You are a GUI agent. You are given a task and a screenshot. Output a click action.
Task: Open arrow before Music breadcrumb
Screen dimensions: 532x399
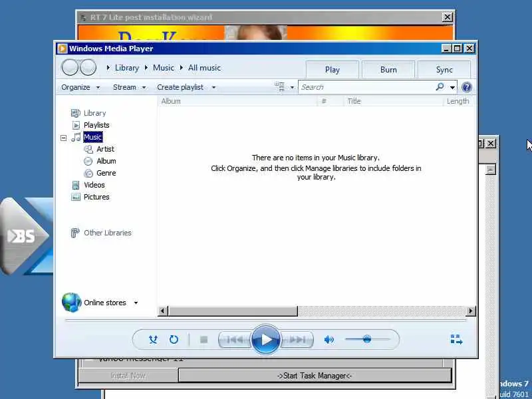tap(146, 68)
